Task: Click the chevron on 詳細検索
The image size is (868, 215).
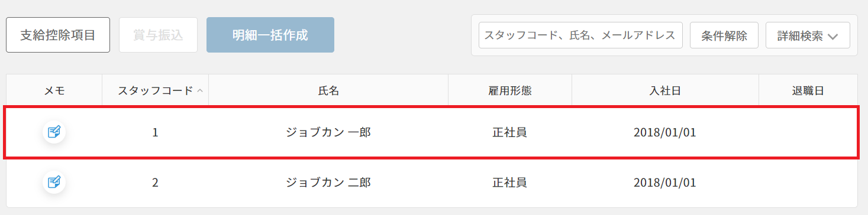Action: coord(833,36)
